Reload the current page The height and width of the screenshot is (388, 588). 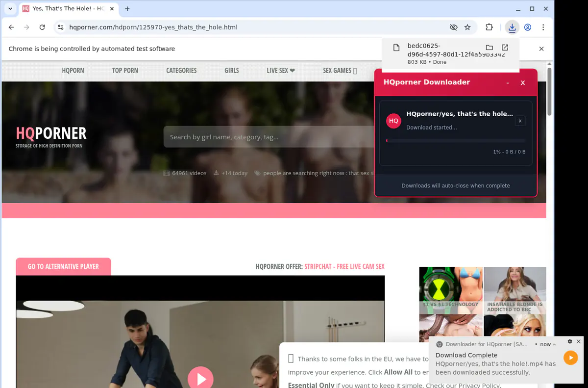42,27
